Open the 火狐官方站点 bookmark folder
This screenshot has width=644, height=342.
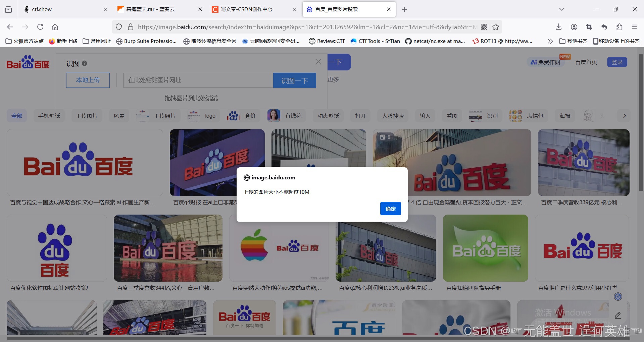24,41
